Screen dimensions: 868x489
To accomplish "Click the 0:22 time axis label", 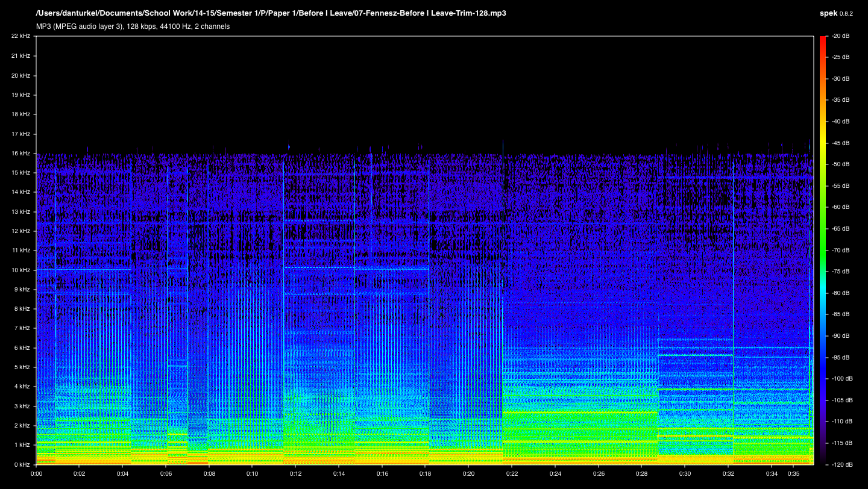I will coord(511,474).
